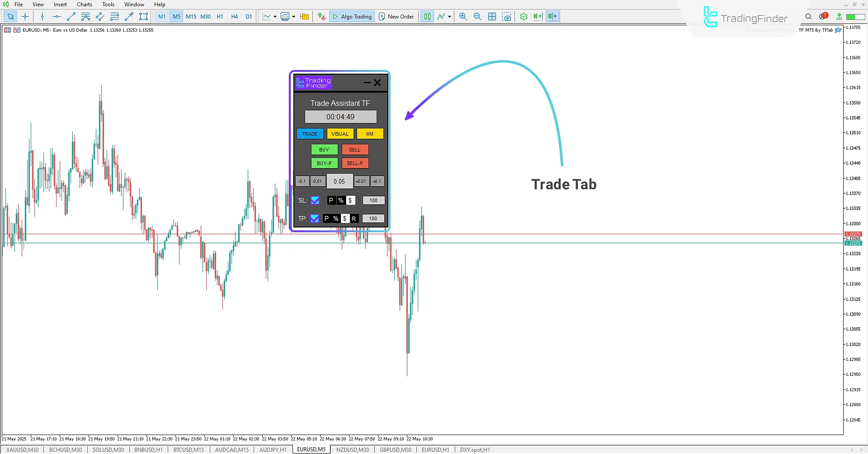Zoom out on the chart
This screenshot has width=868, height=454.
(x=477, y=16)
